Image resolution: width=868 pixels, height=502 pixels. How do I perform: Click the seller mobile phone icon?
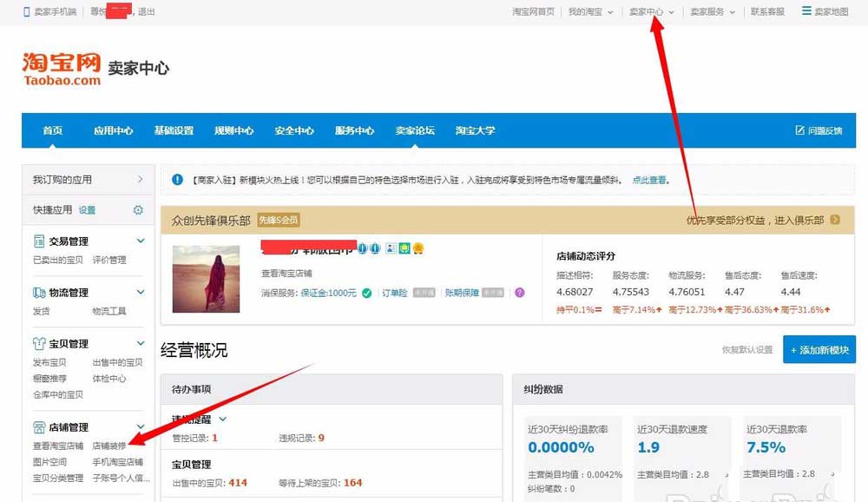pos(26,11)
